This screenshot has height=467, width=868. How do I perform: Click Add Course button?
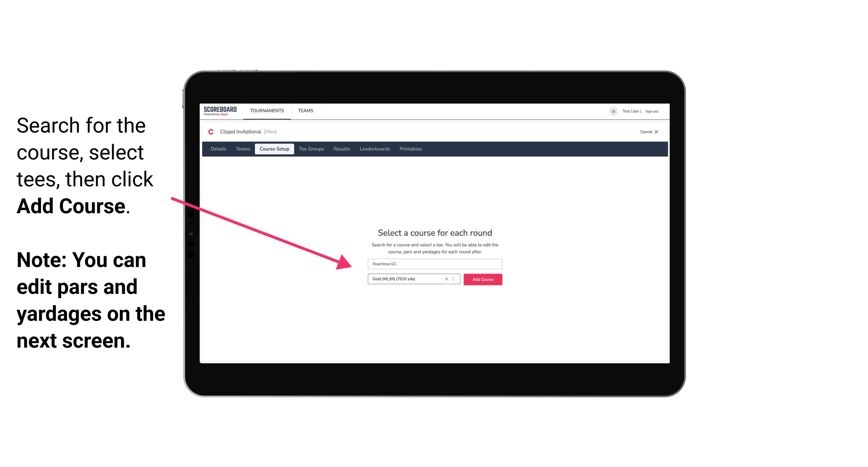coord(482,279)
